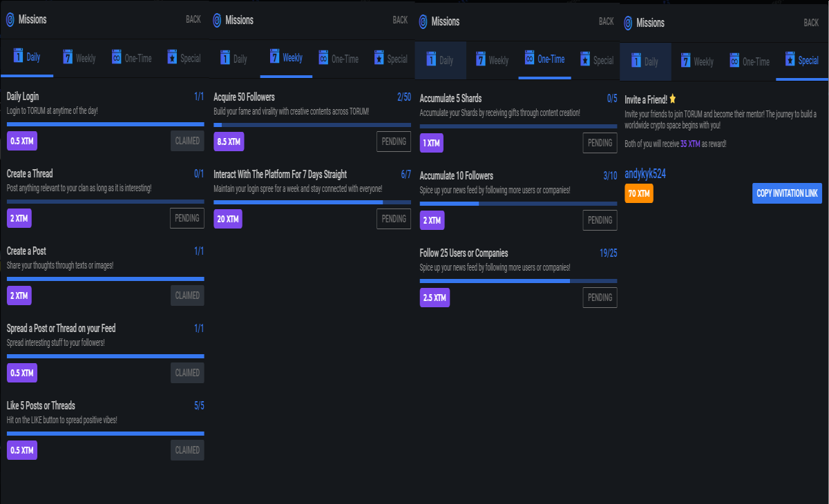Click the One-Time infinity icon in the Daily panel
The height and width of the screenshot is (504, 829).
[x=116, y=58]
